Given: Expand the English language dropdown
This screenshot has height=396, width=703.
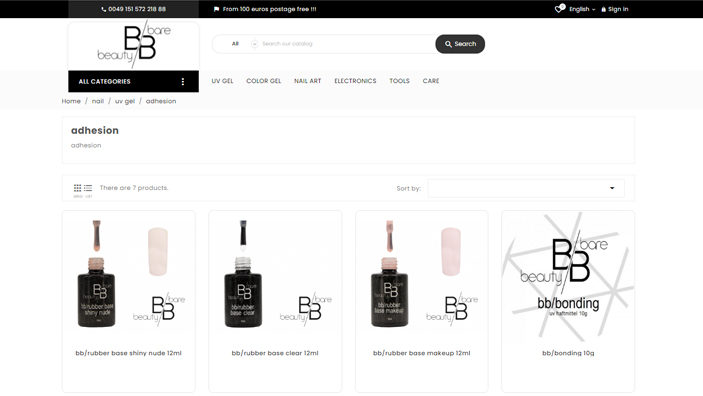Looking at the screenshot, I should [582, 9].
